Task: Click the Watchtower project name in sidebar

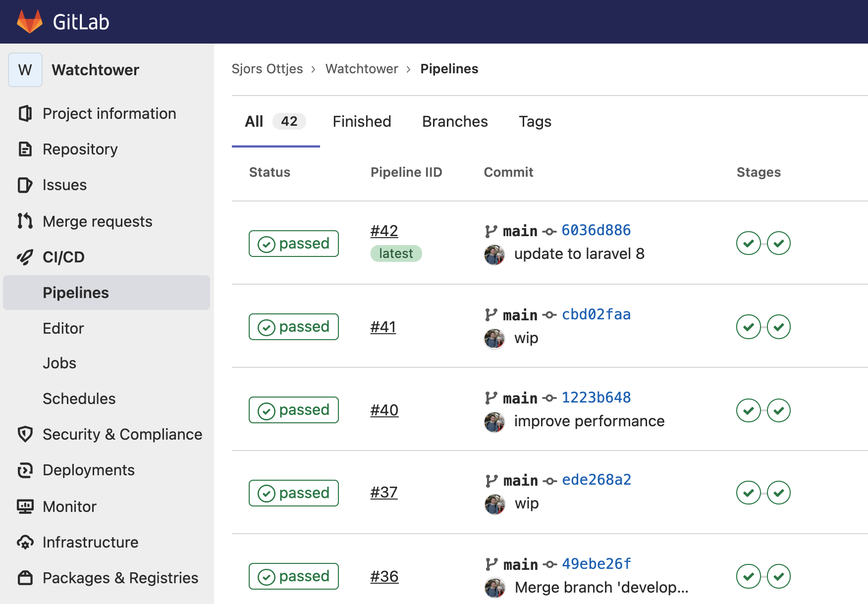Action: tap(96, 70)
